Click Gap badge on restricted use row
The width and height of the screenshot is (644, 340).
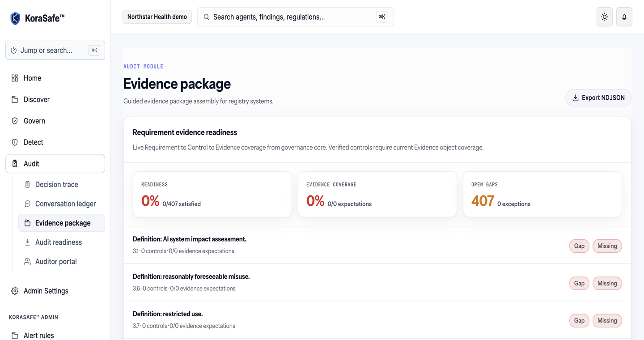579,320
